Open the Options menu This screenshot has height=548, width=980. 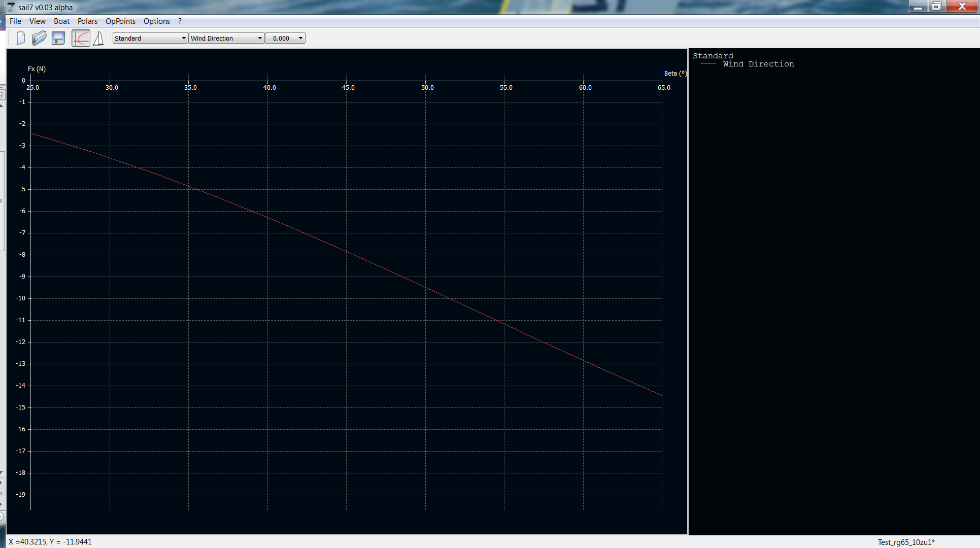pos(156,21)
